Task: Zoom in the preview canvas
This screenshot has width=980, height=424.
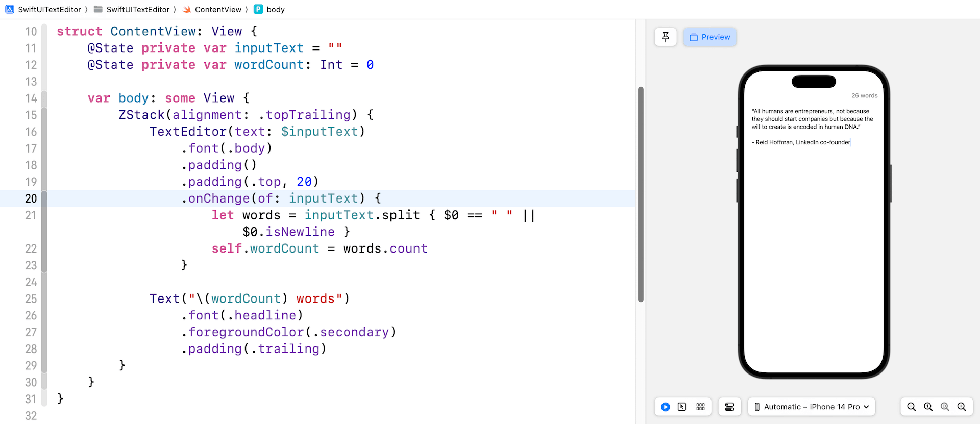Action: coord(962,407)
